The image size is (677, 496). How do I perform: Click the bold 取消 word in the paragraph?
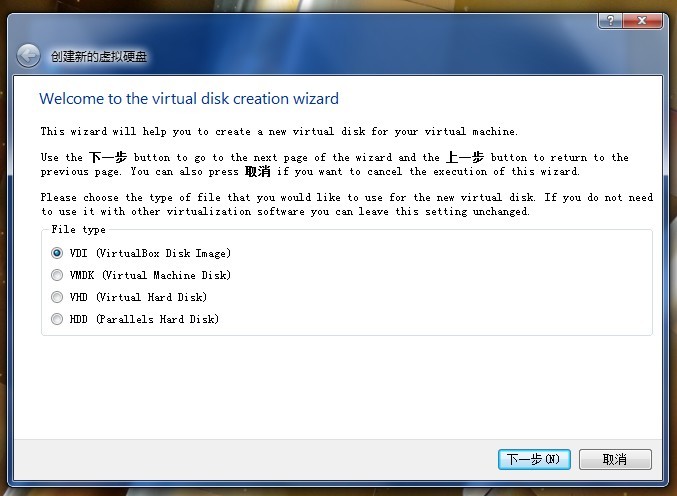pos(258,171)
